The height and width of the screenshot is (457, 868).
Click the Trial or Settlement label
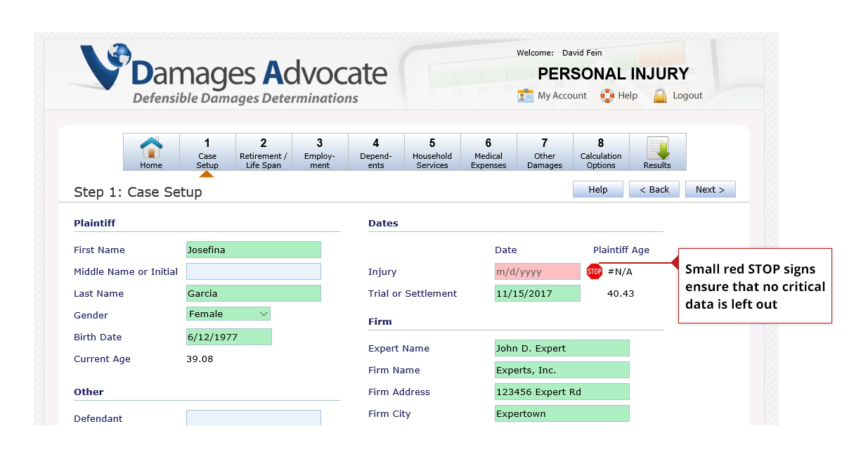(x=413, y=293)
